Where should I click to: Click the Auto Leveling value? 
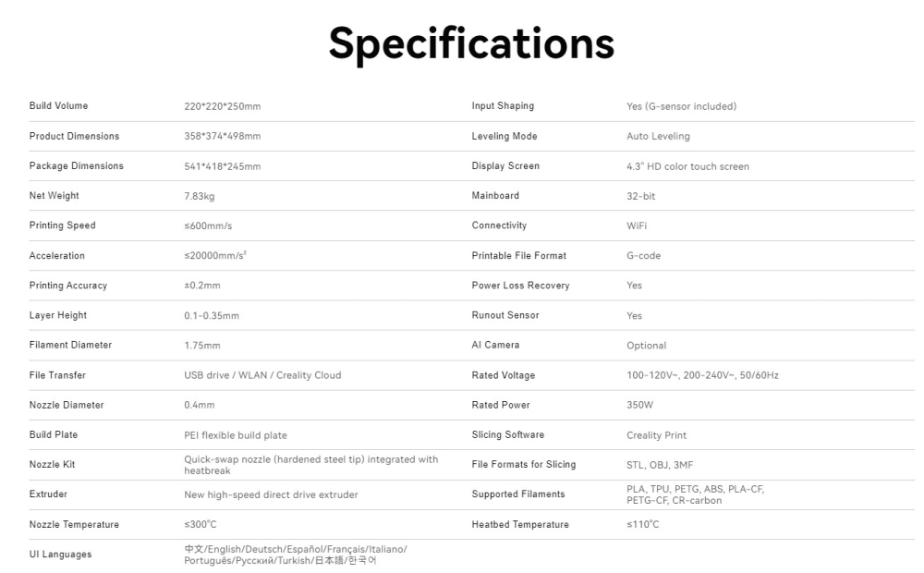[658, 136]
